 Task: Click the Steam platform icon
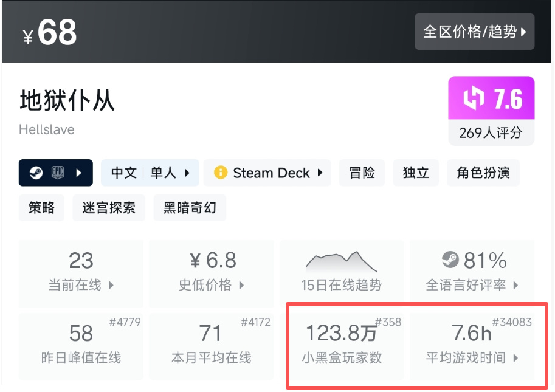click(36, 173)
